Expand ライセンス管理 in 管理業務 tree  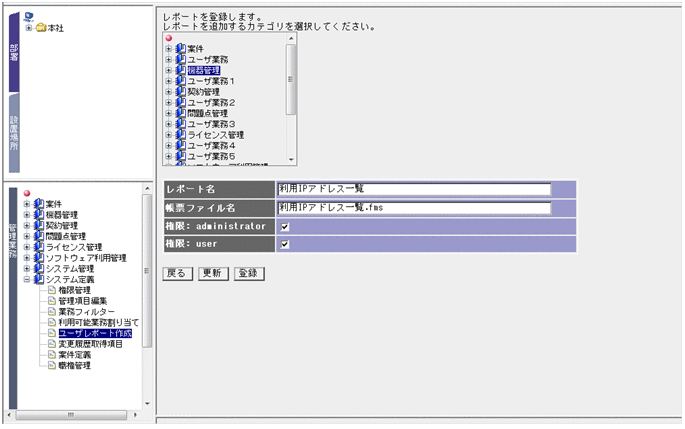(27, 247)
